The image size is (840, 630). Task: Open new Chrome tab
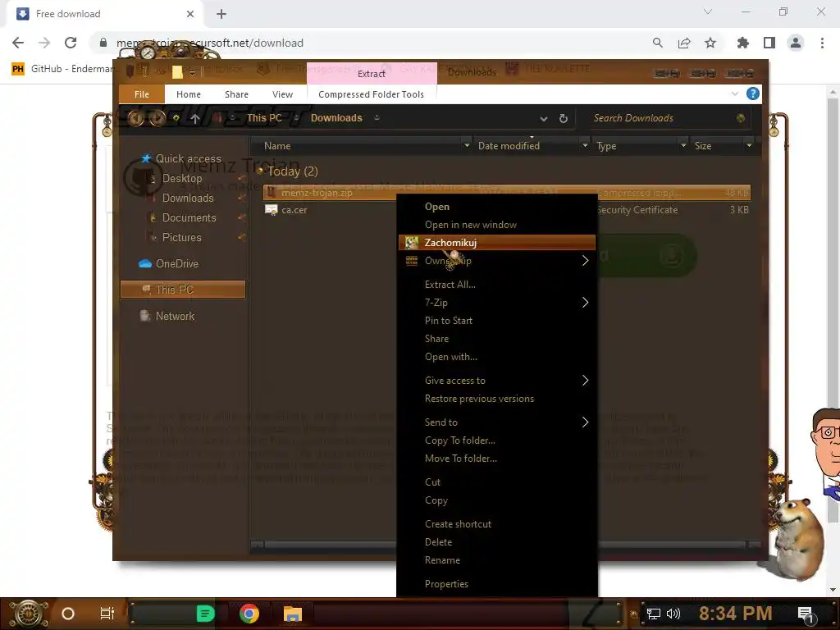221,14
